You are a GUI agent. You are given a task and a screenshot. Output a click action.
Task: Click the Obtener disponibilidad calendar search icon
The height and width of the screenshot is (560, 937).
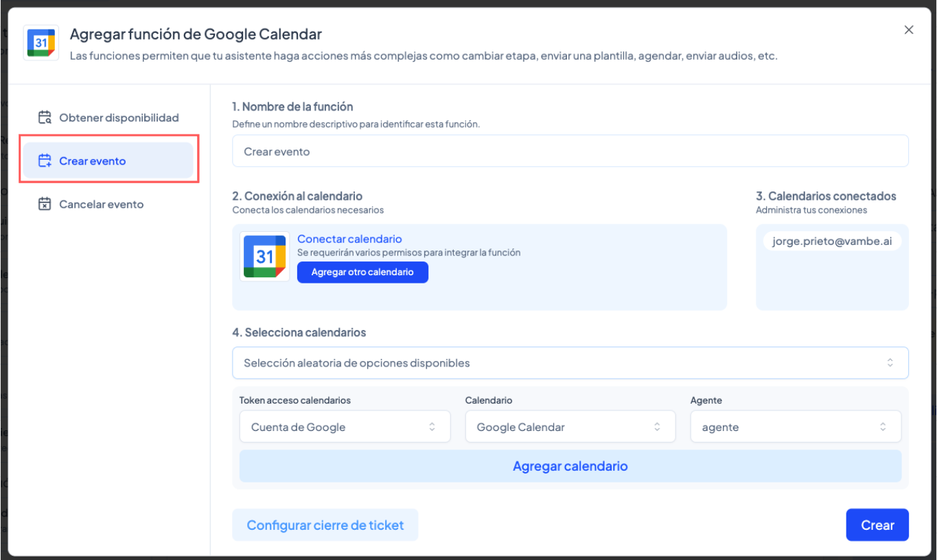(45, 118)
